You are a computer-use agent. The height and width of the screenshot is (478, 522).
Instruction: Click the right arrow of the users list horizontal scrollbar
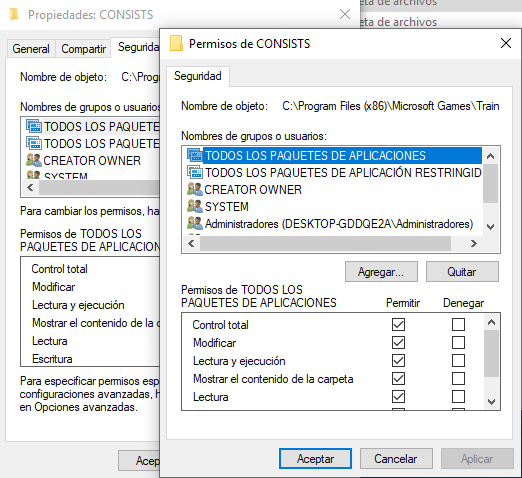pyautogui.click(x=474, y=244)
